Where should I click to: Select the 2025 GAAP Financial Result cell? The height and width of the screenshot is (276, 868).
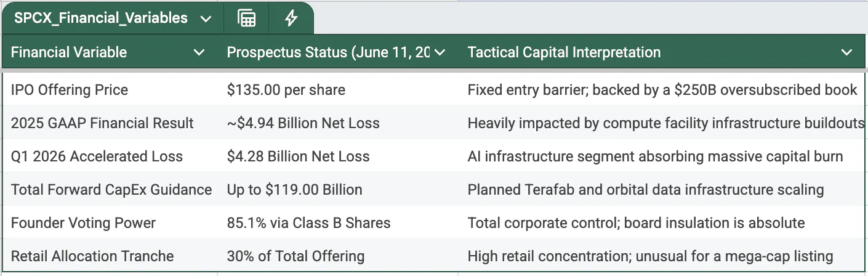coord(110,123)
